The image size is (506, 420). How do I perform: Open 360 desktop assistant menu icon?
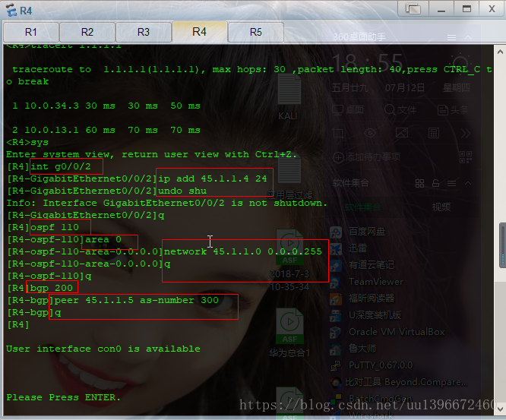tap(451, 38)
